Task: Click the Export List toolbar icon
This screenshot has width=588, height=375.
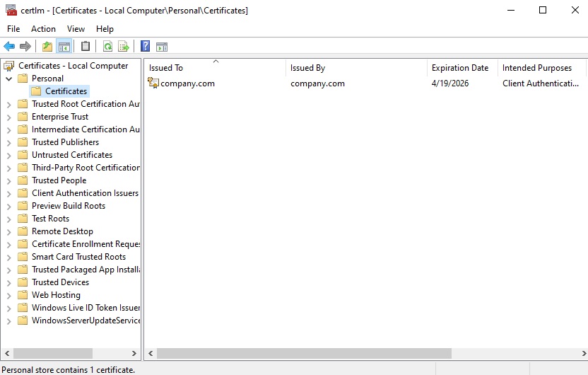Action: tap(124, 47)
